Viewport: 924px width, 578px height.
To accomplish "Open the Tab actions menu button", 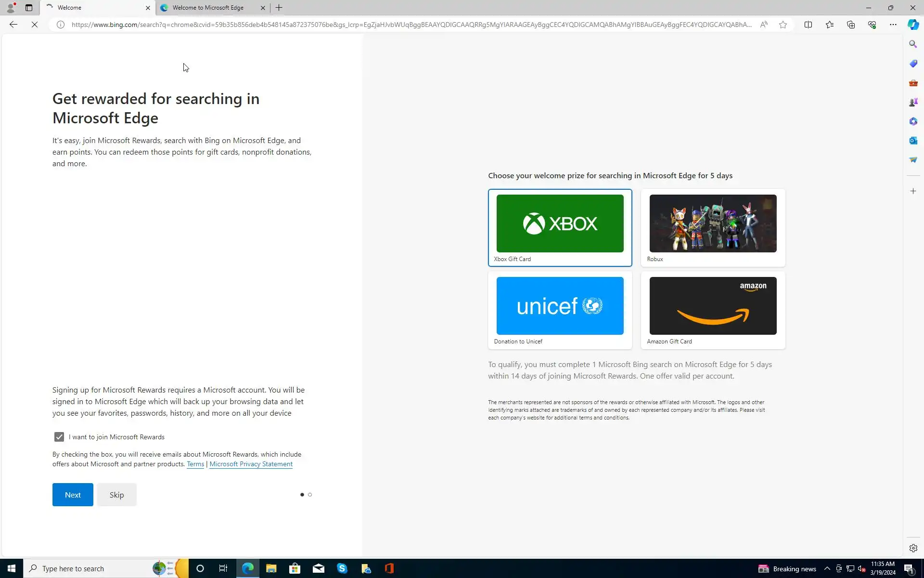I will point(29,8).
